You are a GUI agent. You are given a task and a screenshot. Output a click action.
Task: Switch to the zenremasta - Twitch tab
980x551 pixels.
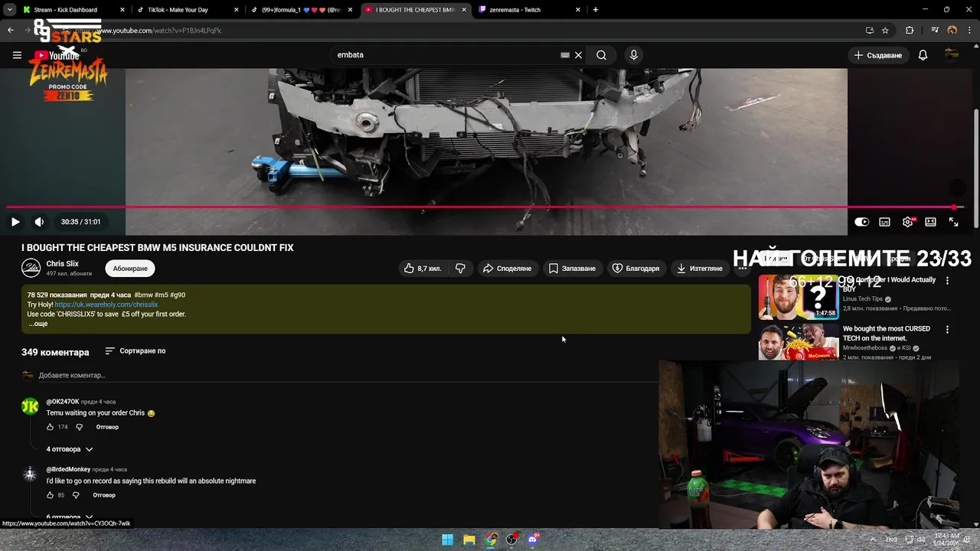pos(528,10)
